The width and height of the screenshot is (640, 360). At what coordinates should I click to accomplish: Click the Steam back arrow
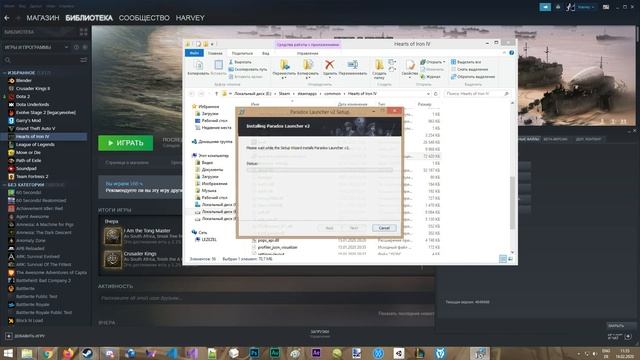(7, 18)
